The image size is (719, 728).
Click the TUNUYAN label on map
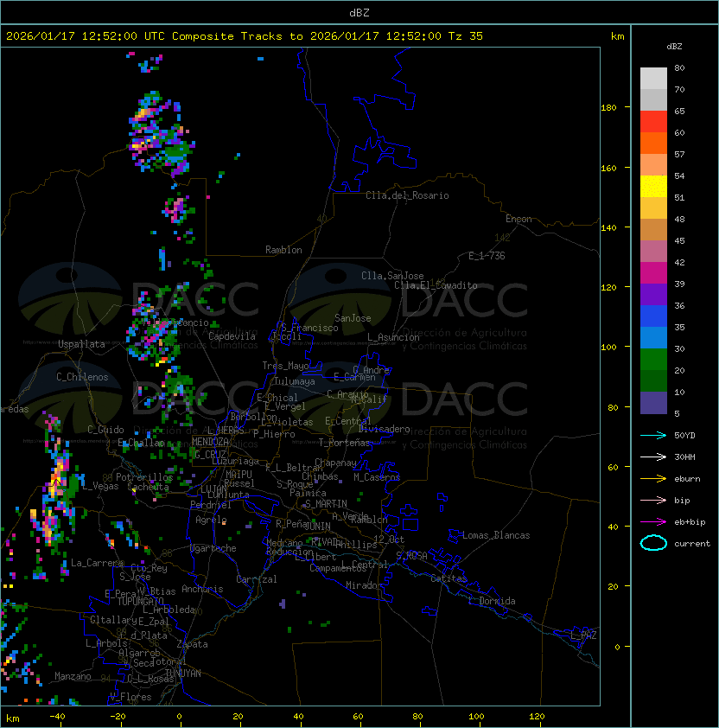coord(183,674)
